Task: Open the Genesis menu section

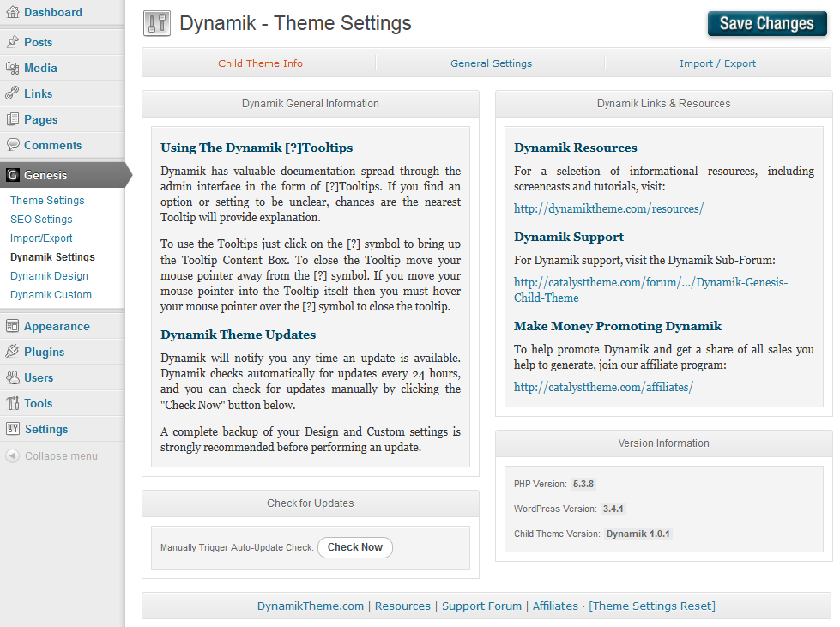Action: (45, 175)
